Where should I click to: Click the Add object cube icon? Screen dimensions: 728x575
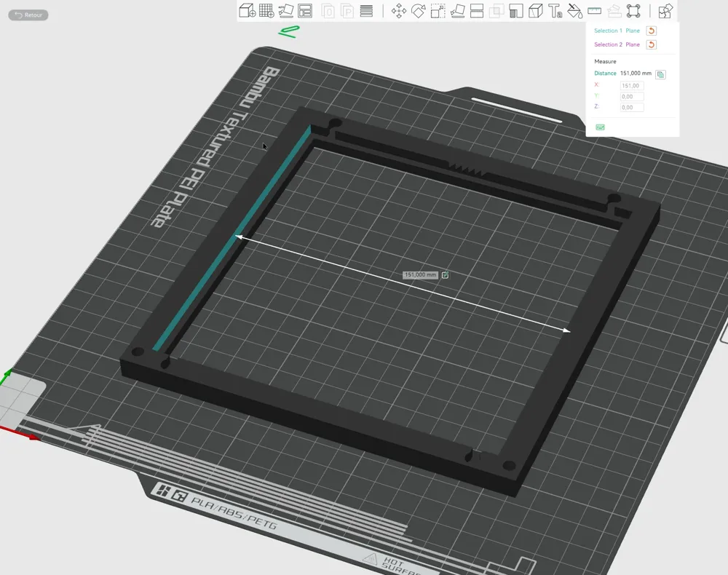(247, 11)
